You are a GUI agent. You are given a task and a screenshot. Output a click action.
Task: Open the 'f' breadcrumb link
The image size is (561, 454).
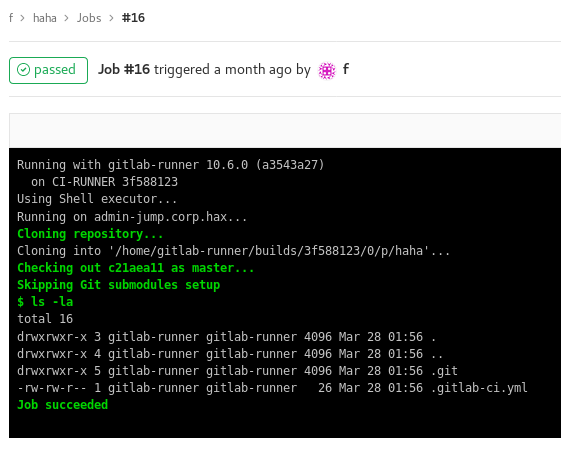[x=11, y=18]
